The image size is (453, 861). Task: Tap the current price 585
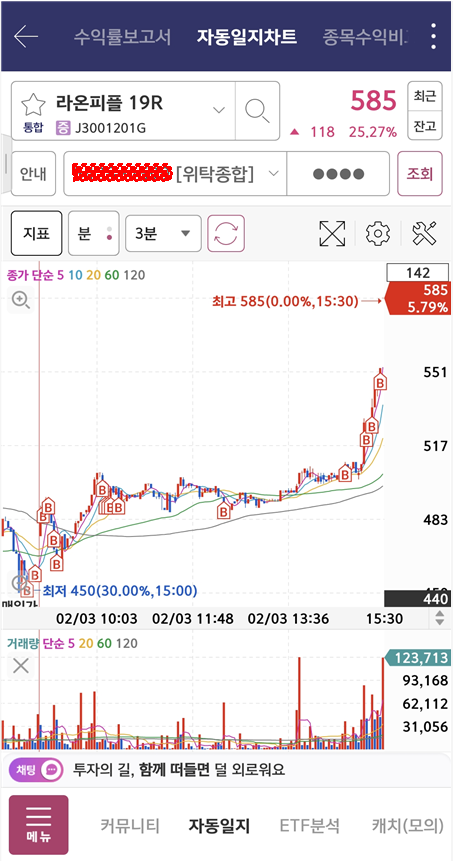tap(373, 101)
